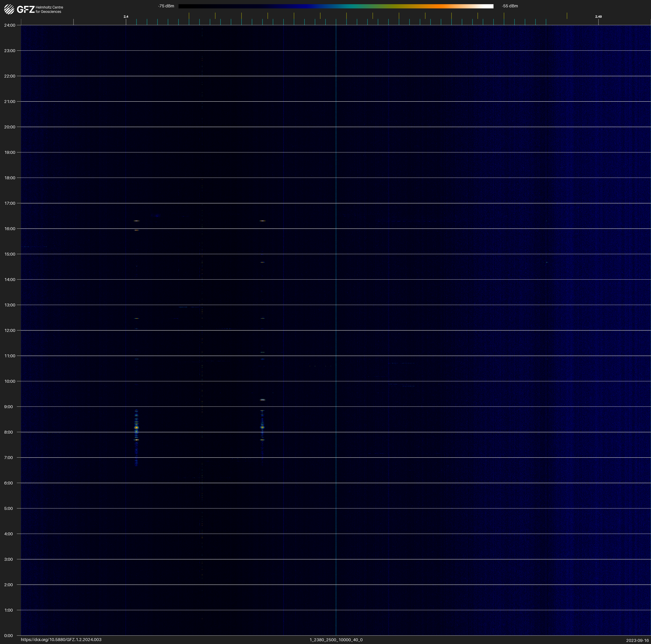Screen dimensions: 651x644
Task: Click the file name 1_2380_2500_10000_40_0
Action: pyautogui.click(x=336, y=640)
